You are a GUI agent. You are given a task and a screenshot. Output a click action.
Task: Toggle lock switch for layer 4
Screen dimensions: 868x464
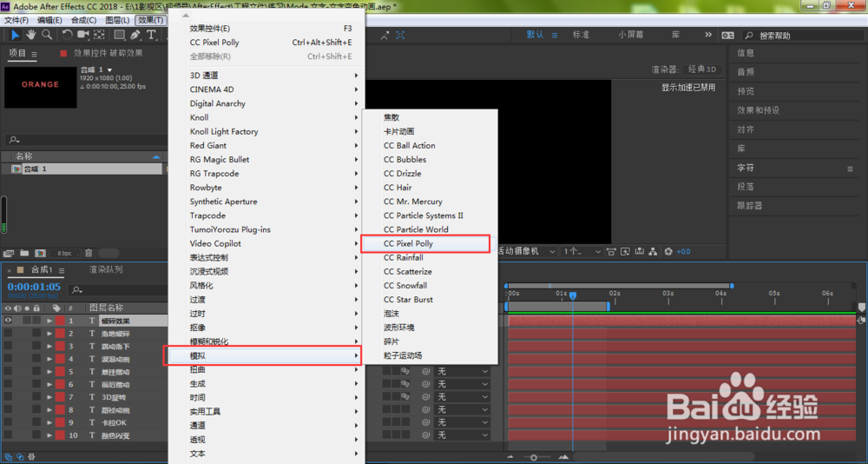[36, 359]
